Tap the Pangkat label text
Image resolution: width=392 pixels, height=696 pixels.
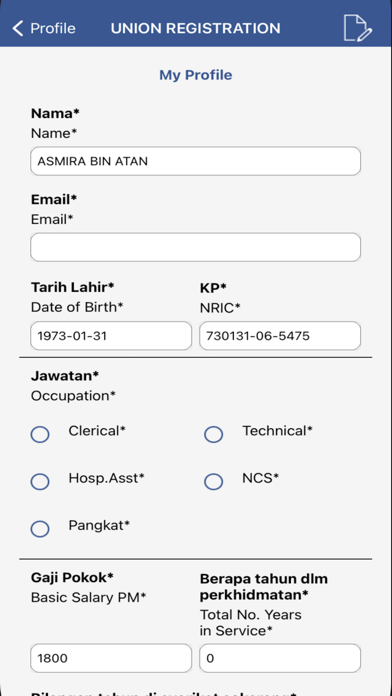click(99, 526)
